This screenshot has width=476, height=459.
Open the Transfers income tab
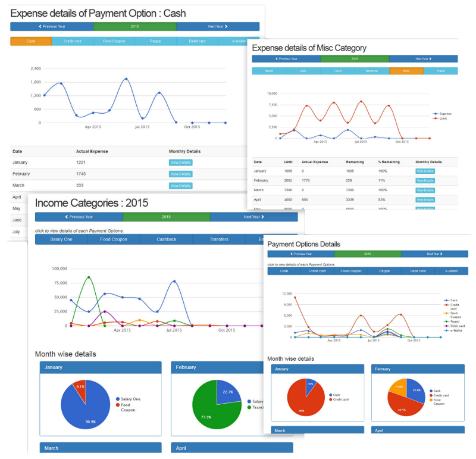[x=219, y=239]
